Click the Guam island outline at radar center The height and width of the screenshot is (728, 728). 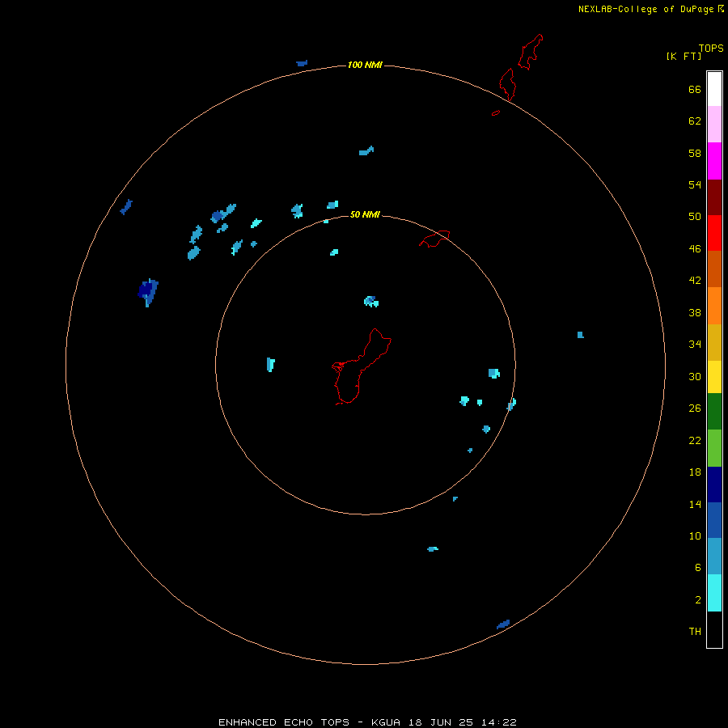tap(362, 366)
